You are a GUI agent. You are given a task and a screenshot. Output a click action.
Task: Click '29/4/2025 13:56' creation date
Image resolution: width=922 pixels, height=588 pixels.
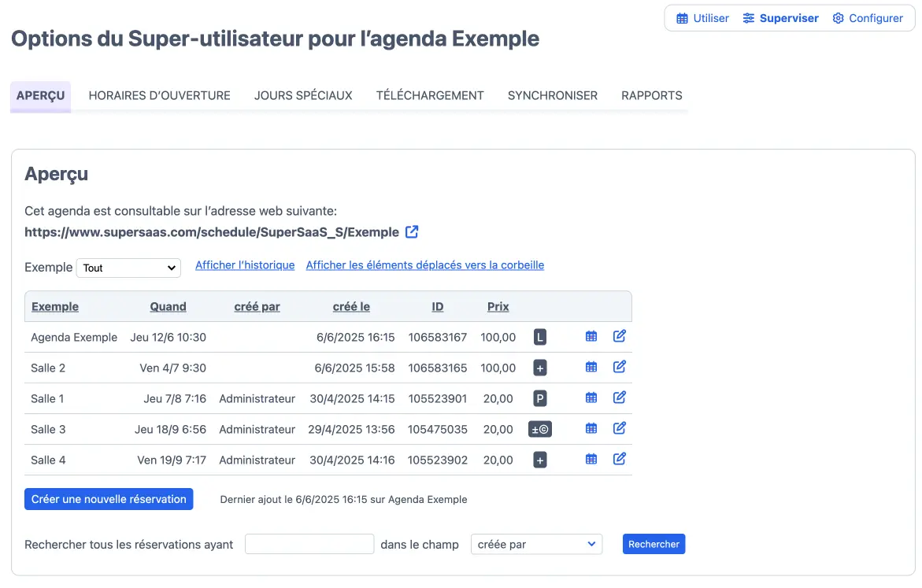tap(351, 429)
